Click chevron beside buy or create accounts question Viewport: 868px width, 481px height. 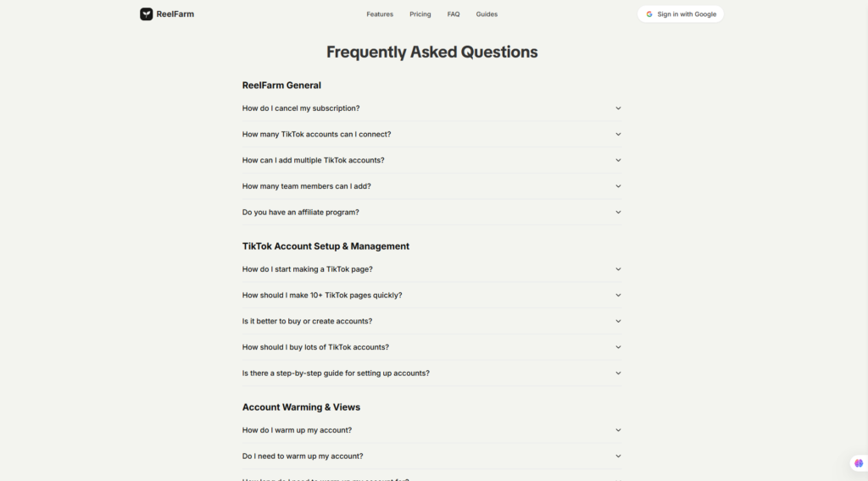coord(618,321)
